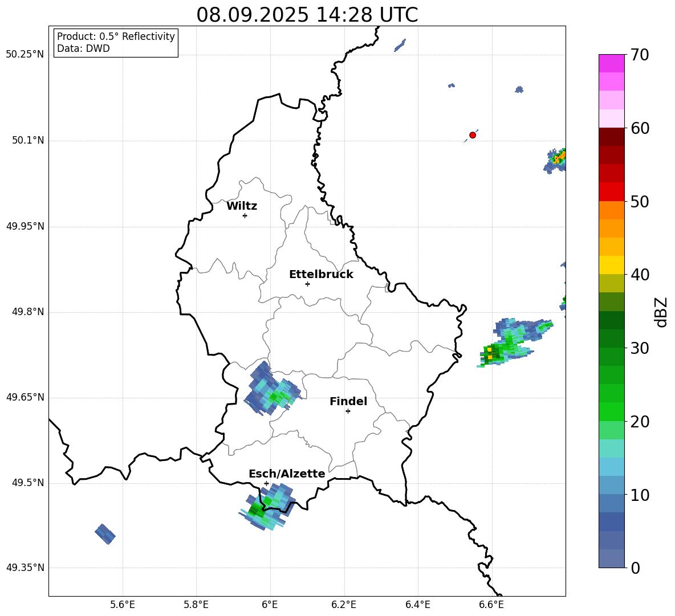Click the small blue echo in bottom-left corner

(105, 534)
